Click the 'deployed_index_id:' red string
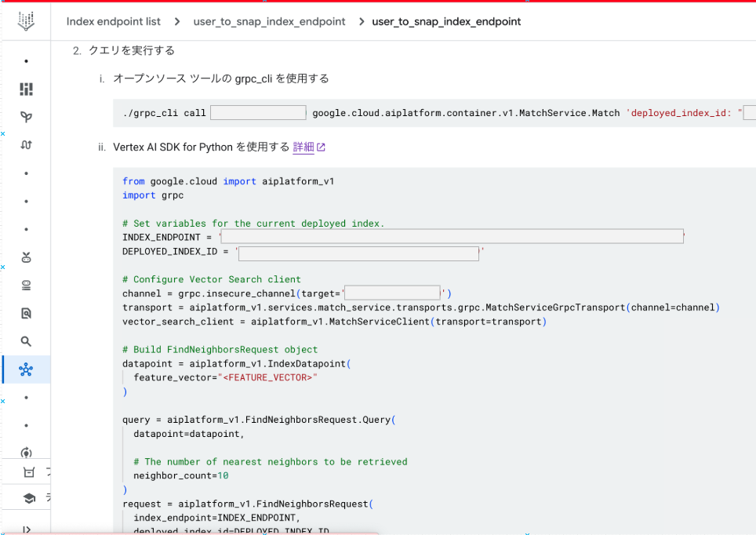 pyautogui.click(x=684, y=113)
